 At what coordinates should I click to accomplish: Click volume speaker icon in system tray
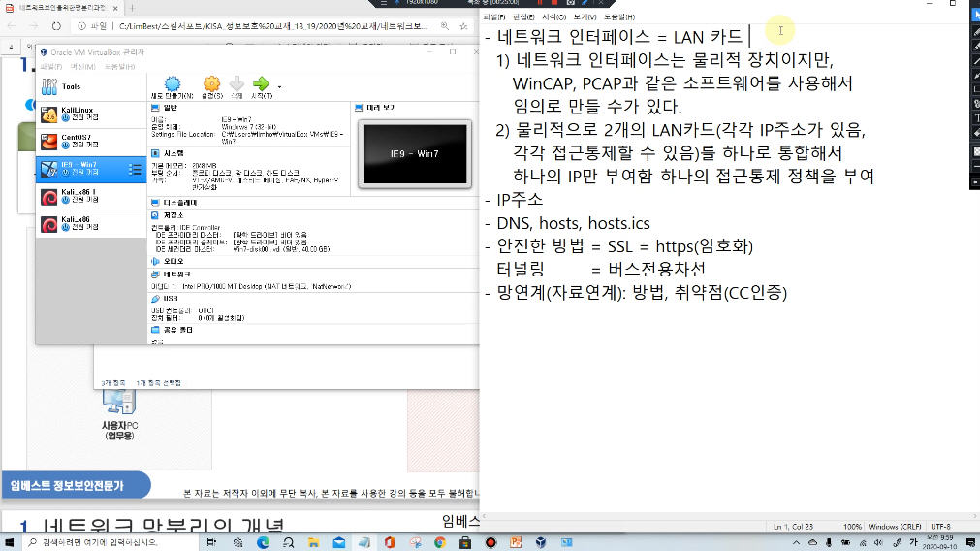point(878,542)
